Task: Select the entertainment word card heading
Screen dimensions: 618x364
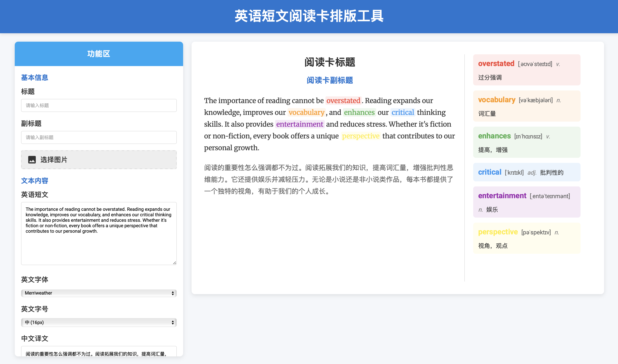Action: 502,196
